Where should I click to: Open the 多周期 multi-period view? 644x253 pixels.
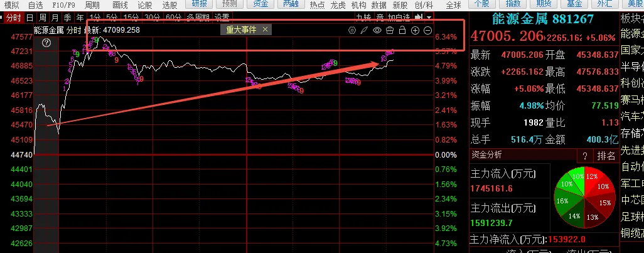click(198, 18)
